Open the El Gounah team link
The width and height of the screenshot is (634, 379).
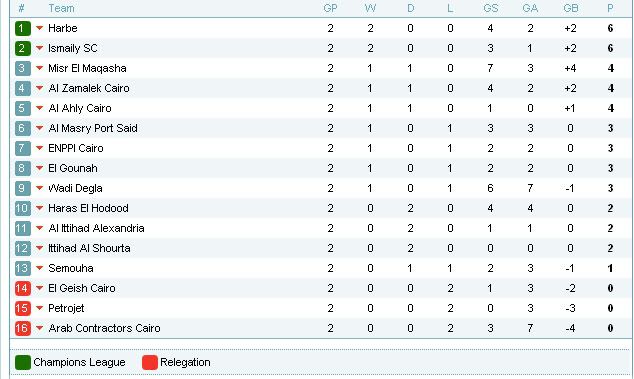[73, 168]
